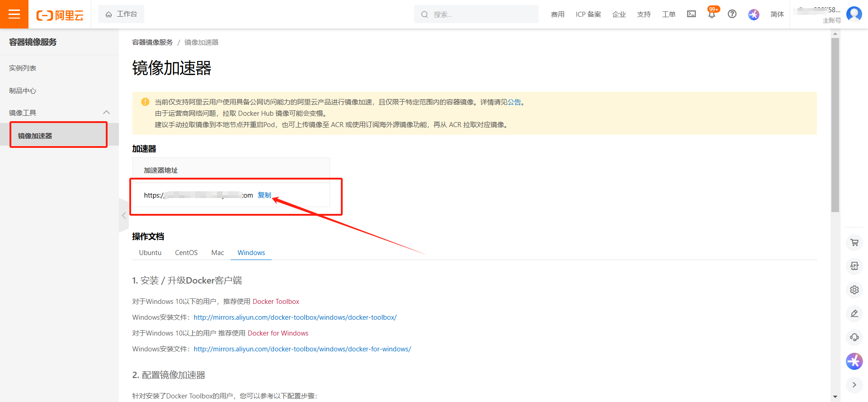The image size is (868, 402).
Task: Open the customer support headset icon
Action: (854, 337)
